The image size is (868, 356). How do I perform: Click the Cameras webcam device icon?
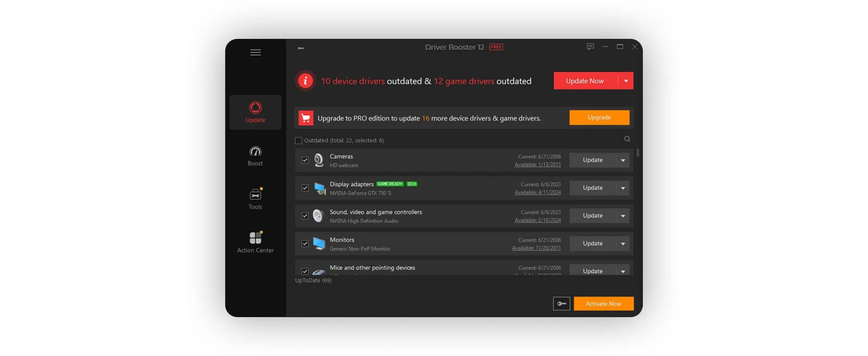point(318,160)
